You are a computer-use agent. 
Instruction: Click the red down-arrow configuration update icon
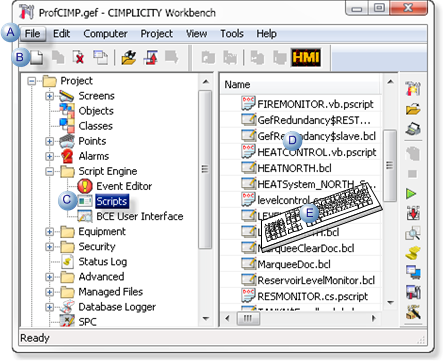pyautogui.click(x=413, y=213)
